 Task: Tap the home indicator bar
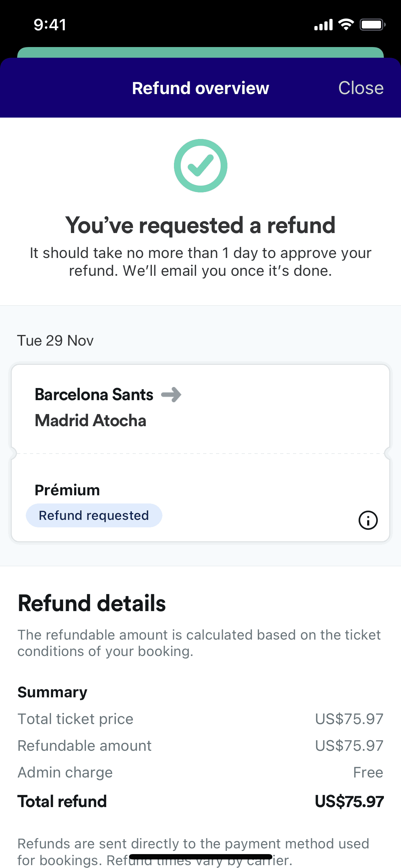click(x=200, y=857)
